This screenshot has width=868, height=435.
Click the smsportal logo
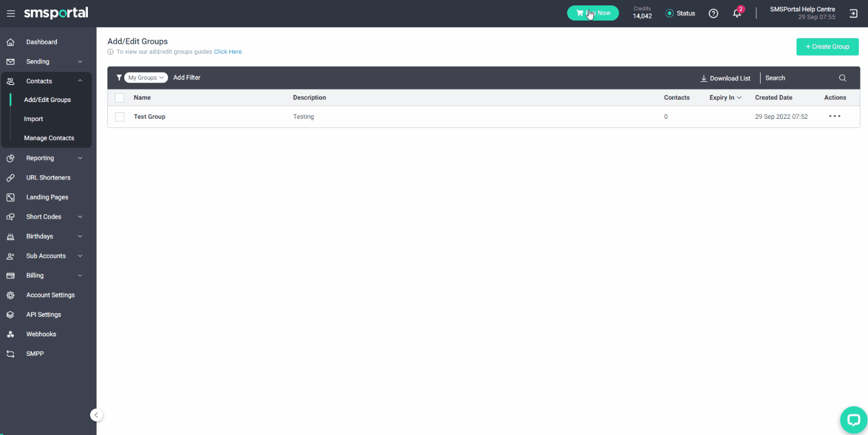tap(56, 13)
